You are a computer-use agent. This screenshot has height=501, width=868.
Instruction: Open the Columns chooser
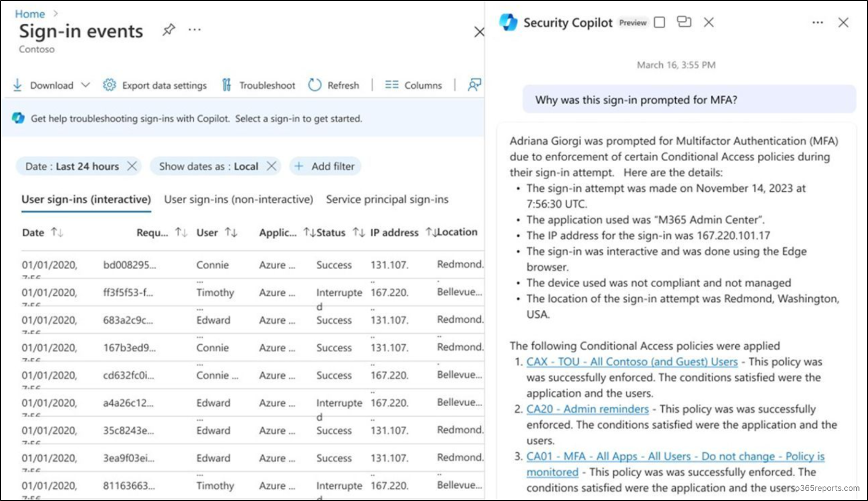[x=414, y=85]
